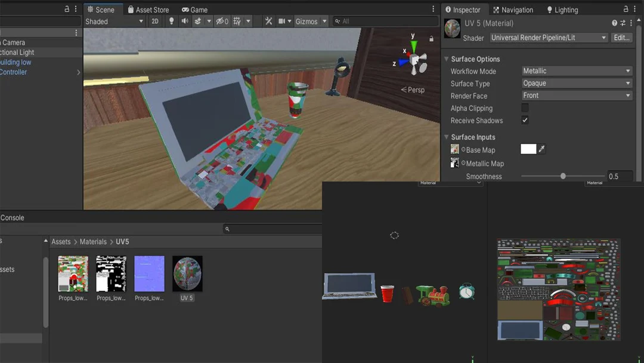Screen dimensions: 644x363
Task: Open the component tools wrench icon
Action: pyautogui.click(x=270, y=21)
